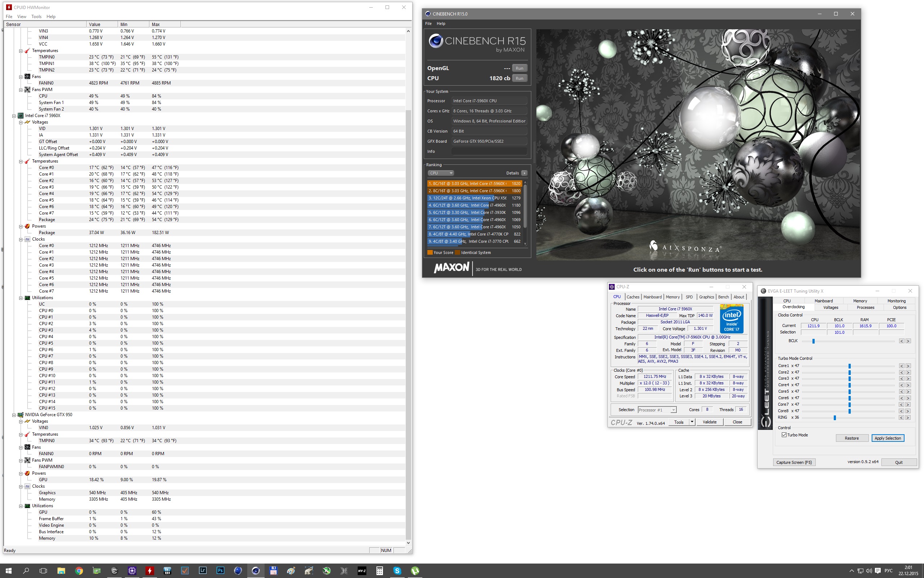This screenshot has height=578, width=924.
Task: Open the Calculator from the taskbar
Action: coord(380,571)
